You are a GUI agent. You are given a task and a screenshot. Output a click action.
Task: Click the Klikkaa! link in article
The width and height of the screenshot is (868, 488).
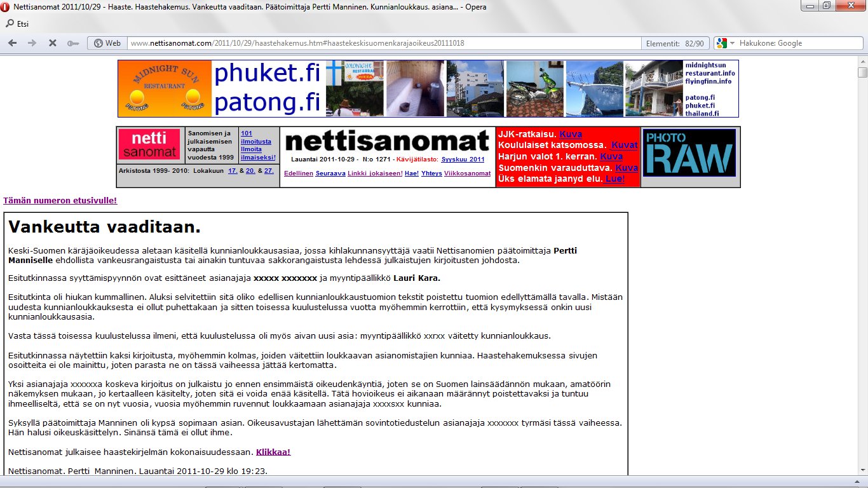pyautogui.click(x=273, y=452)
